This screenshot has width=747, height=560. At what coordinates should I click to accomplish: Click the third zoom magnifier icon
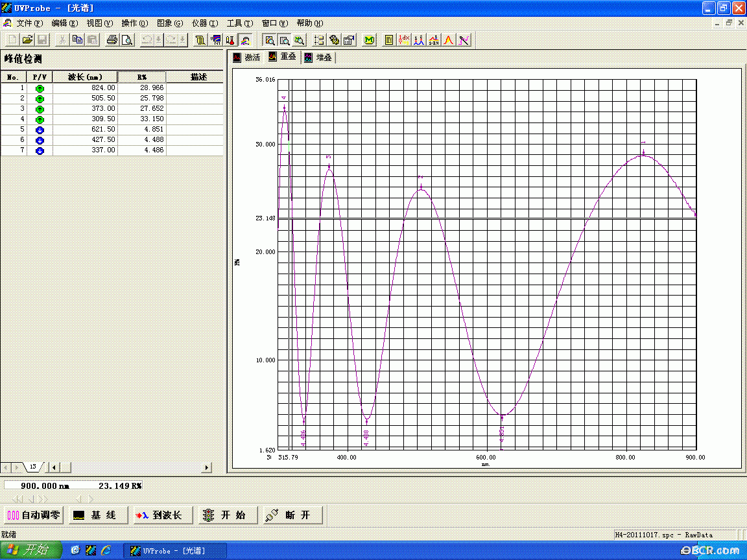pos(299,40)
